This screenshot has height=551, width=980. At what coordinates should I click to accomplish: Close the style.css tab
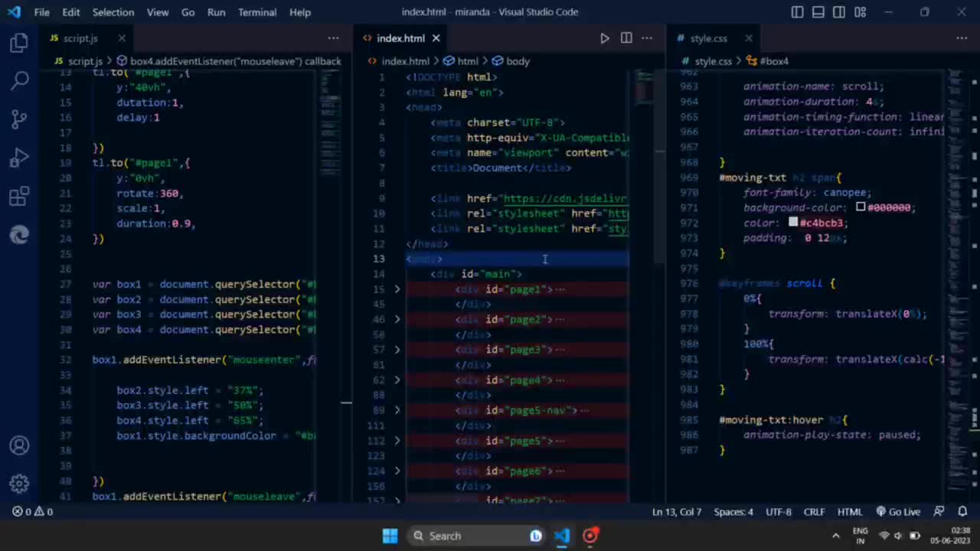pos(748,38)
